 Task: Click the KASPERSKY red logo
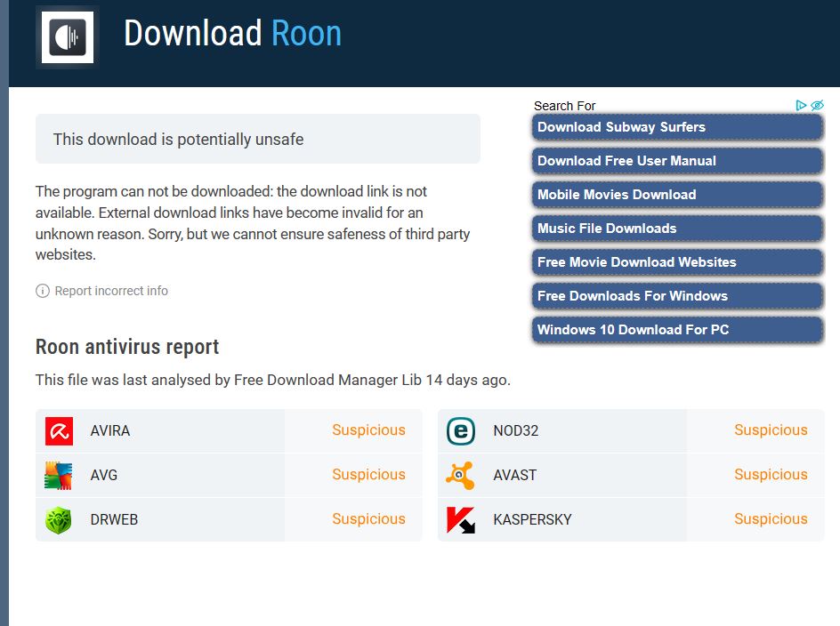tap(461, 520)
